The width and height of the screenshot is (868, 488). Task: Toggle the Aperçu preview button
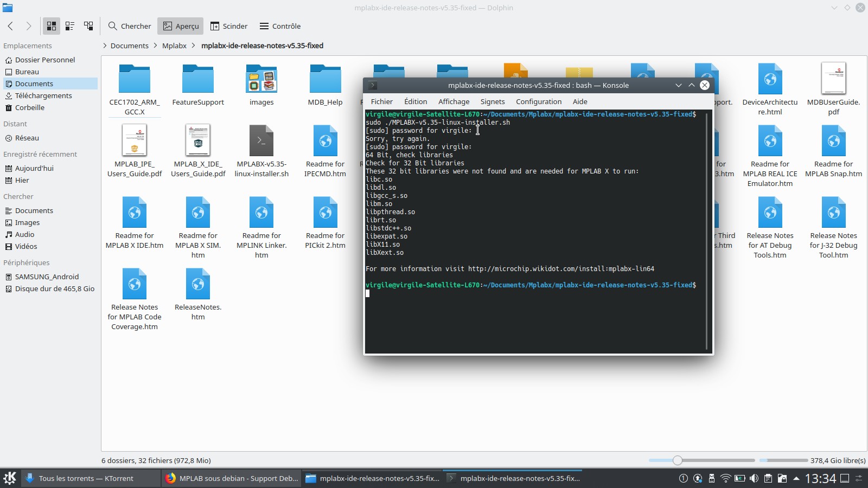coord(181,26)
